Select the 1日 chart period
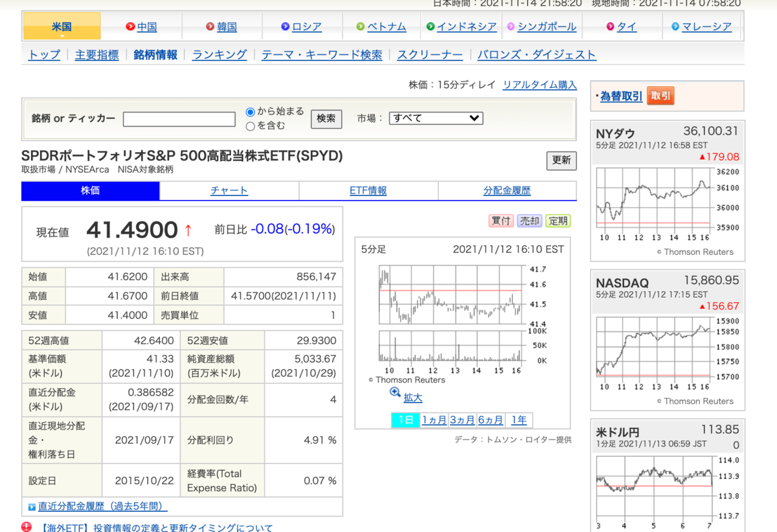This screenshot has height=532, width=777. coord(406,419)
